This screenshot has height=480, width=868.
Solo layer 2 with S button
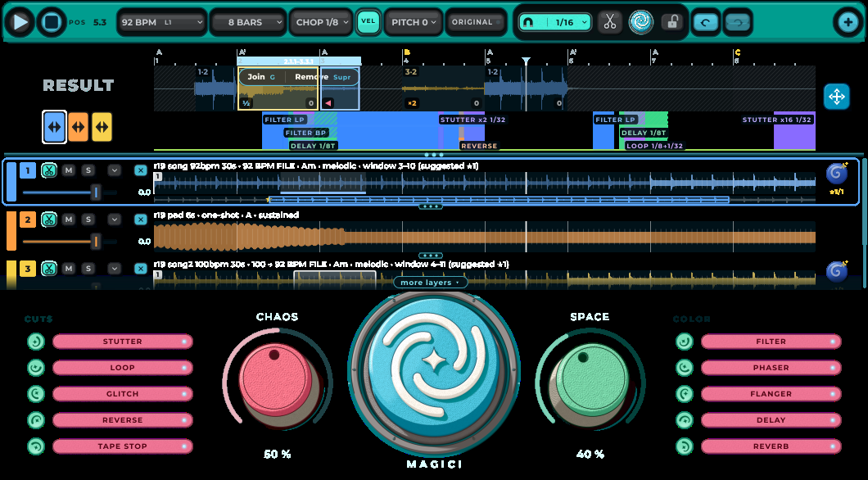coord(88,220)
